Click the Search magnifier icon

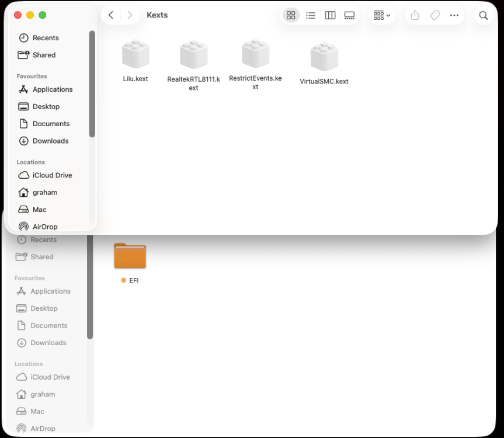(x=484, y=15)
